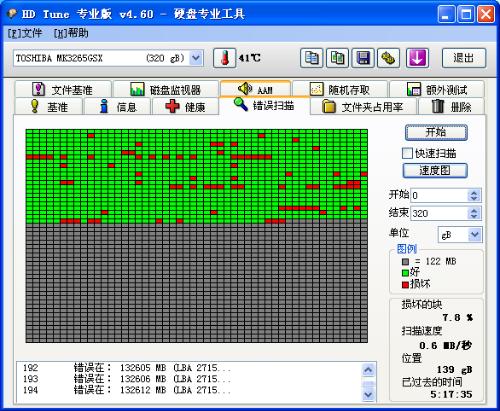Expand the TOSHIBA drive selection dropdown

click(196, 58)
